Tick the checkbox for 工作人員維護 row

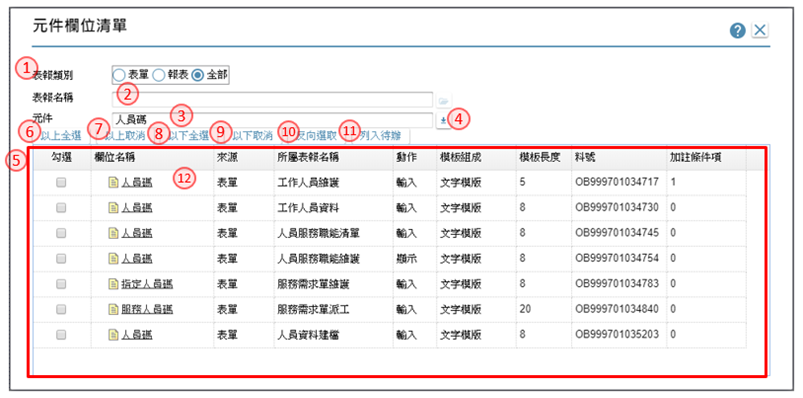pos(61,182)
